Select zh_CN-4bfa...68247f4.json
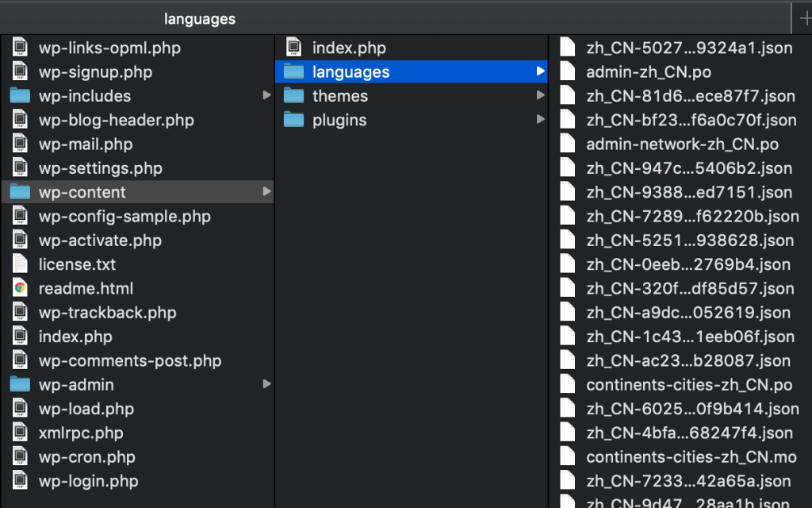Screen dimensions: 812x508 (690, 433)
